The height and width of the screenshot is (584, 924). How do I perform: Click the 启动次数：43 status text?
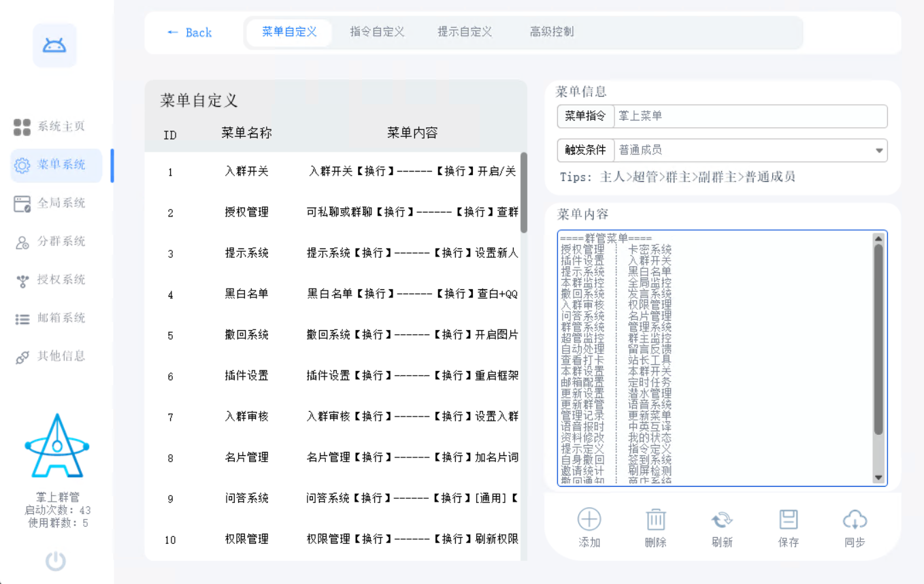click(x=58, y=510)
